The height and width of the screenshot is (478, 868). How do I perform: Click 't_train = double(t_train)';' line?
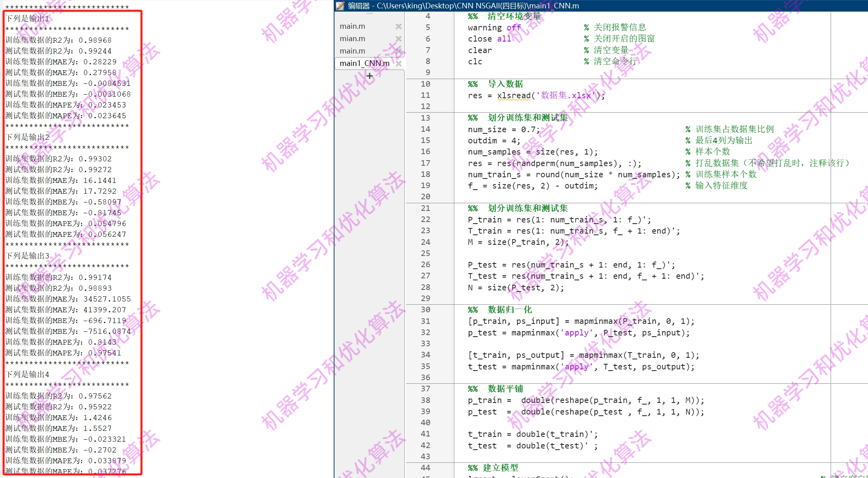point(533,434)
